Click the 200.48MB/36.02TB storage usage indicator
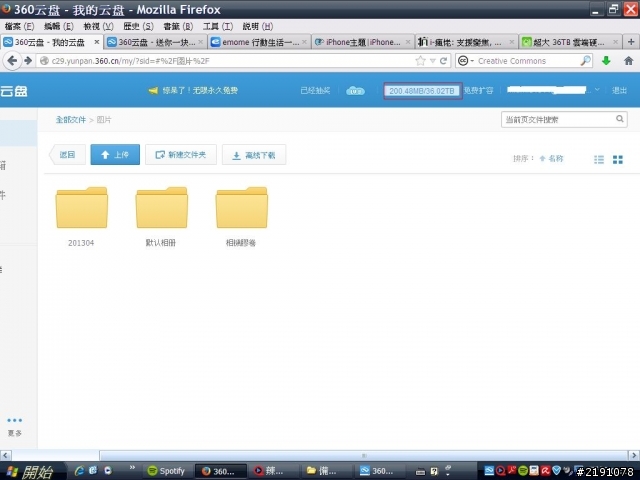This screenshot has height=480, width=640. (422, 91)
